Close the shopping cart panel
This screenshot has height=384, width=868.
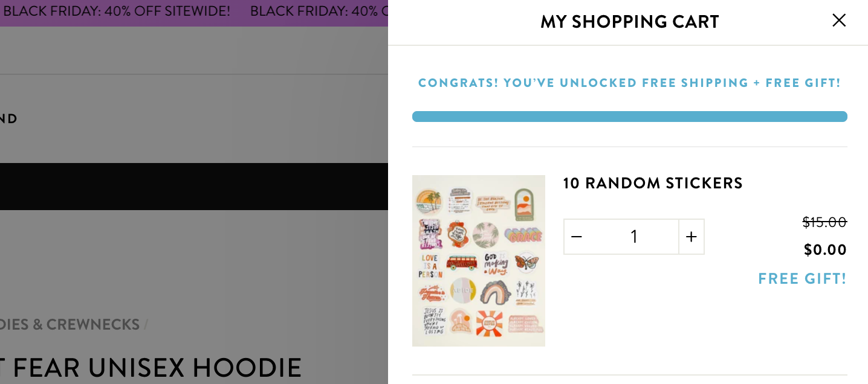point(839,21)
